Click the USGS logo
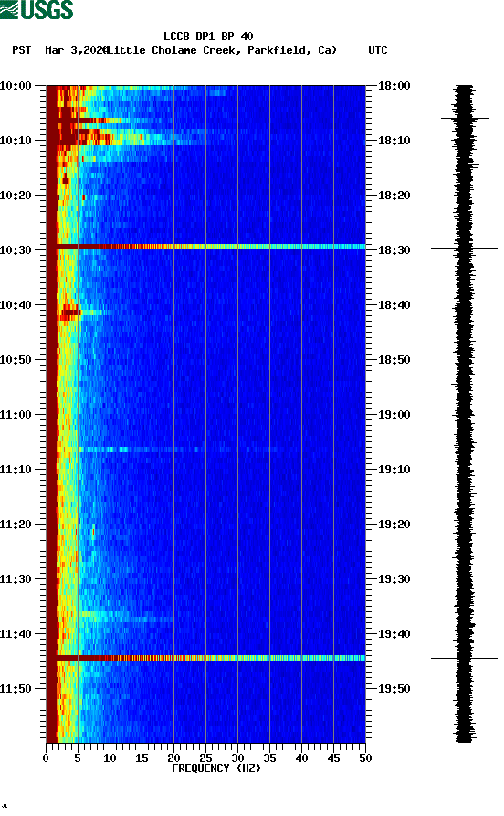504x816 pixels. (x=37, y=9)
